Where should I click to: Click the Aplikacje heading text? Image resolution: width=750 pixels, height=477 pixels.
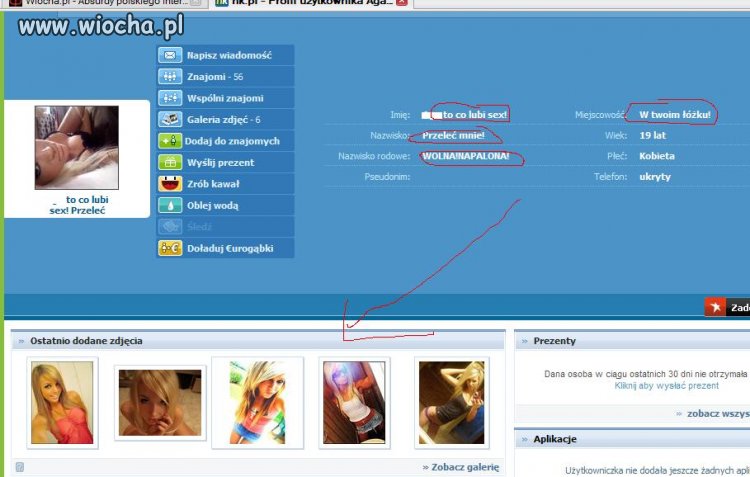(x=555, y=439)
